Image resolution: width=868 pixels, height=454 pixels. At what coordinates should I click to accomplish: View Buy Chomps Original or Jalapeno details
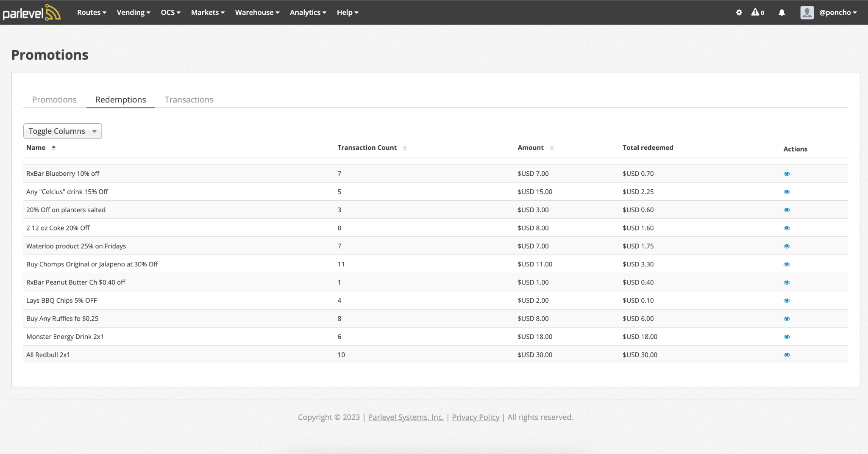[x=787, y=264]
